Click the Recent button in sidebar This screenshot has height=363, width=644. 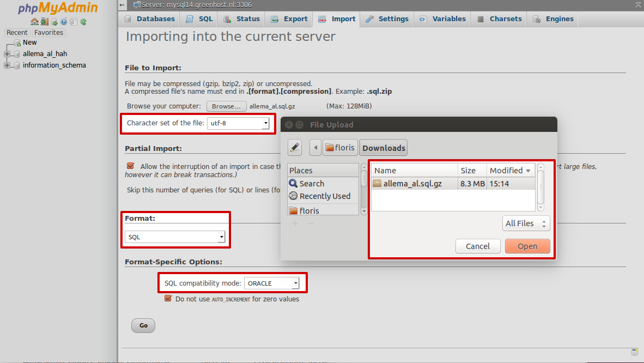(x=17, y=33)
